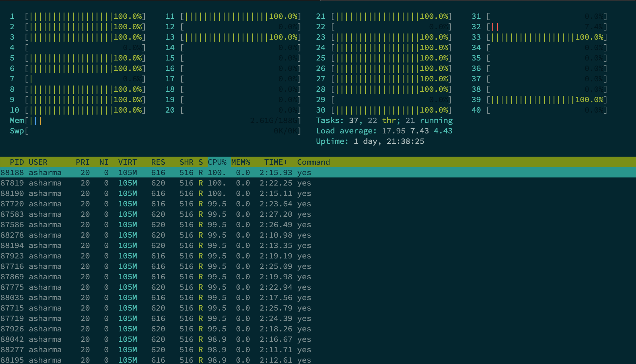
Task: Sort by VIRT column header
Action: point(128,162)
